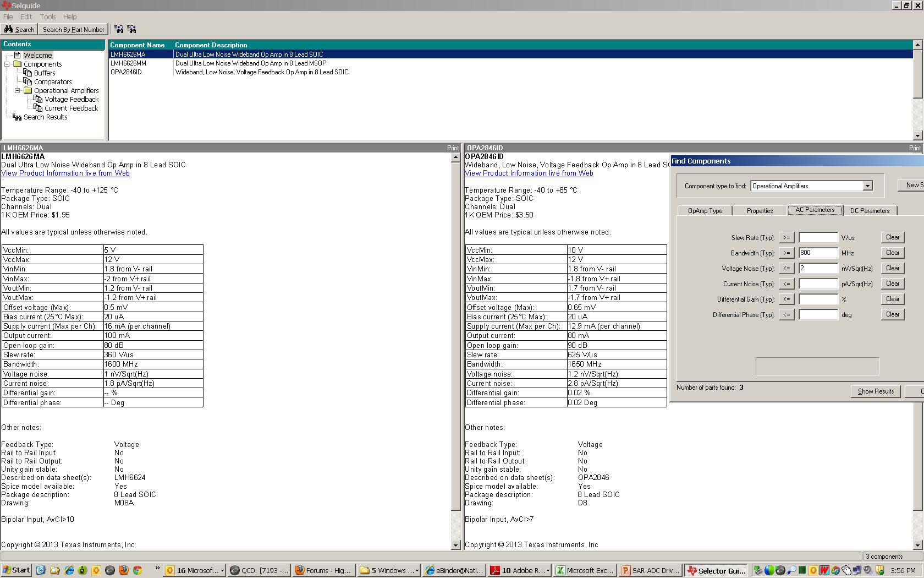Click the first binoculars list icon in toolbar

(x=119, y=29)
